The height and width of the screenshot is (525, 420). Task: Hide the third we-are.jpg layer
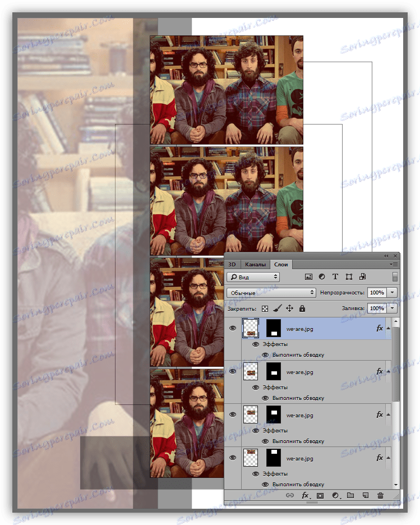coord(233,415)
